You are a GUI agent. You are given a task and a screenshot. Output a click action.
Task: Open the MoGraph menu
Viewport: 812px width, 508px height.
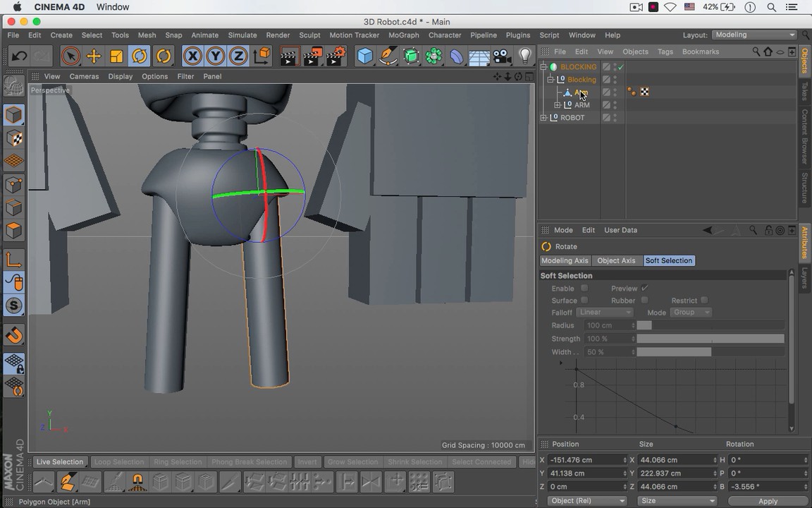click(404, 35)
